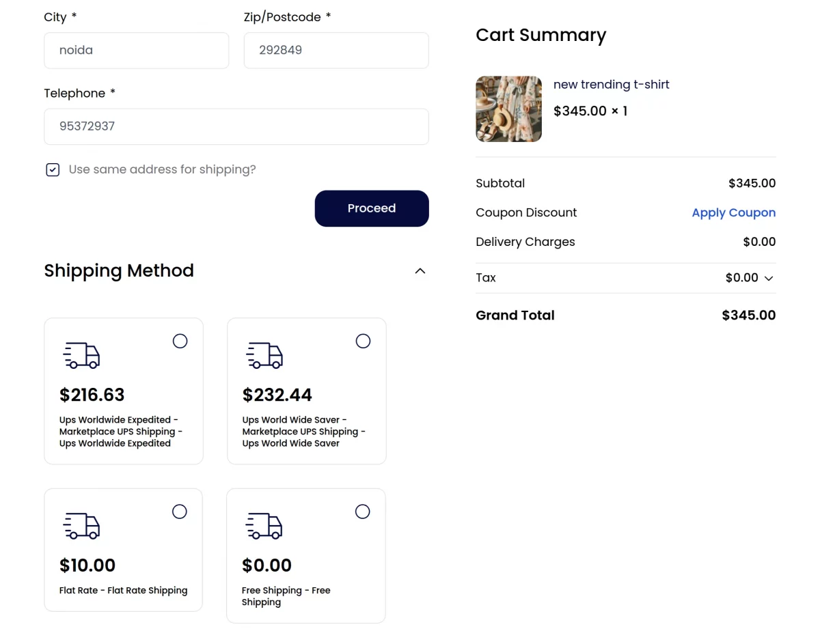
Task: Click the truck icon above the $232.44 price
Action: 265,355
